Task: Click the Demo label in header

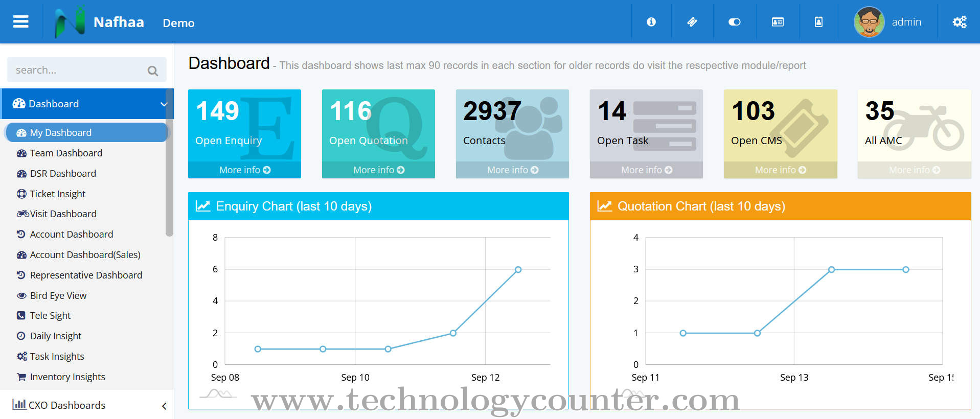Action: [x=178, y=23]
